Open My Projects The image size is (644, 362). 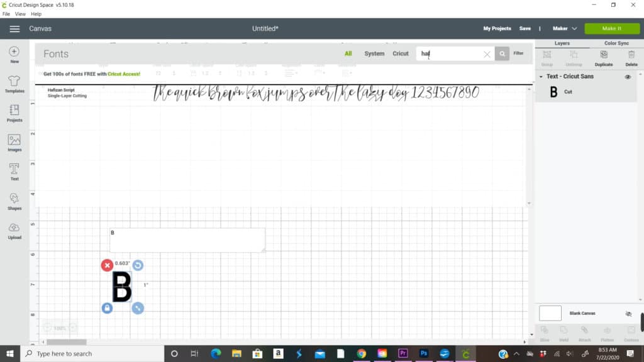coord(497,29)
